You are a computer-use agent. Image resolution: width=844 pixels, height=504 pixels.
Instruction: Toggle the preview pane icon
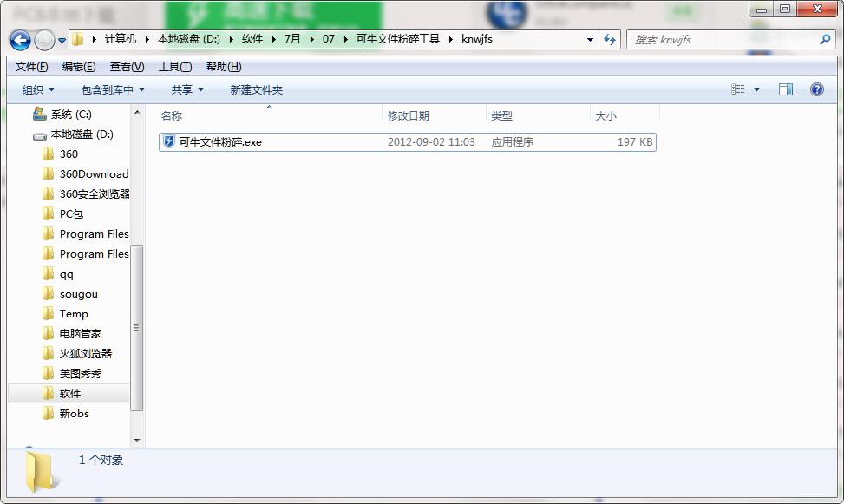786,89
